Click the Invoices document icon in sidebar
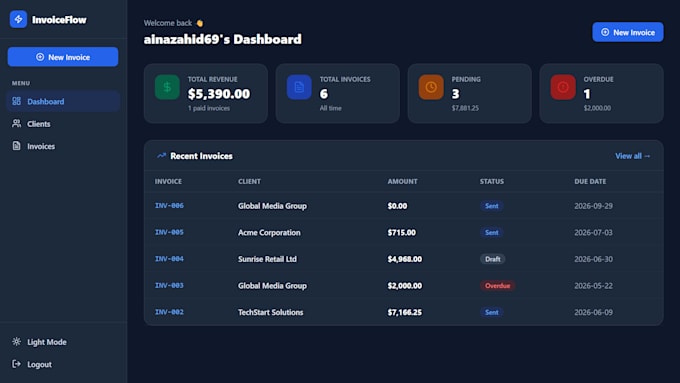Viewport: 680px width, 383px height. pyautogui.click(x=16, y=146)
